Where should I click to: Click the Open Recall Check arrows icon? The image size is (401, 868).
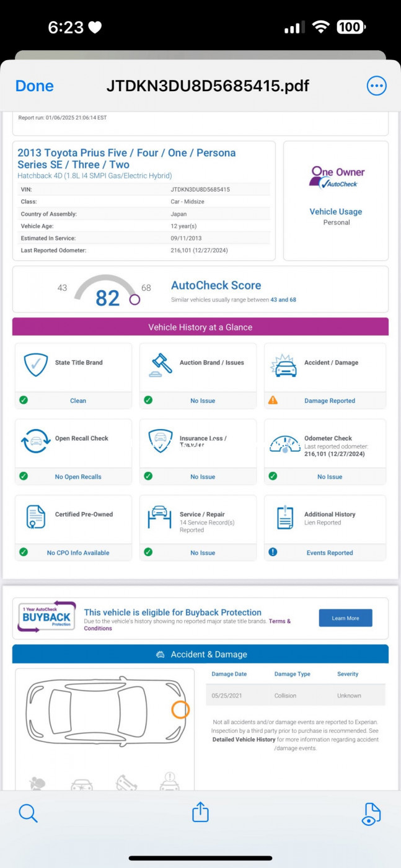tap(35, 441)
